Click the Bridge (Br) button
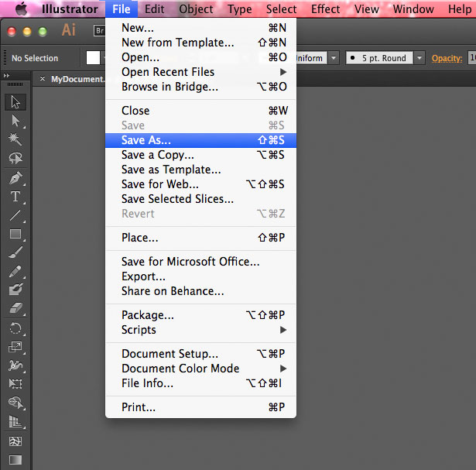The image size is (476, 470). [100, 31]
